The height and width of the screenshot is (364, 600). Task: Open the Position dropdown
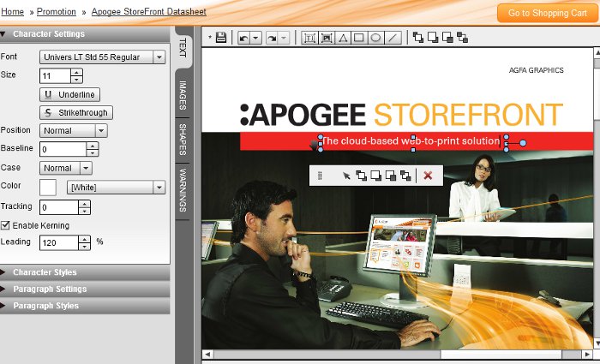point(101,130)
